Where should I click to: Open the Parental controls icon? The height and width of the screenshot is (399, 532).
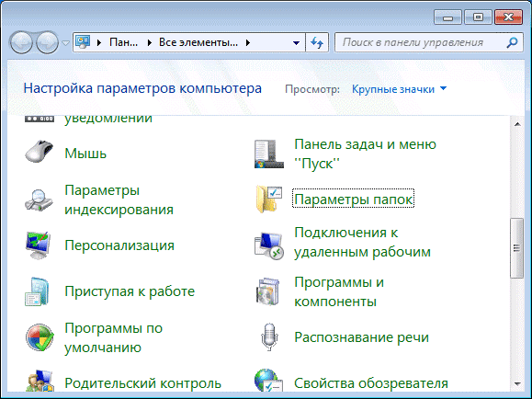40,381
